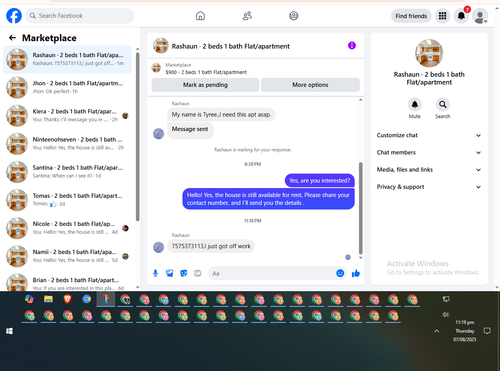
Task: Click message '7575373113,I just got off work'
Action: pos(211,246)
